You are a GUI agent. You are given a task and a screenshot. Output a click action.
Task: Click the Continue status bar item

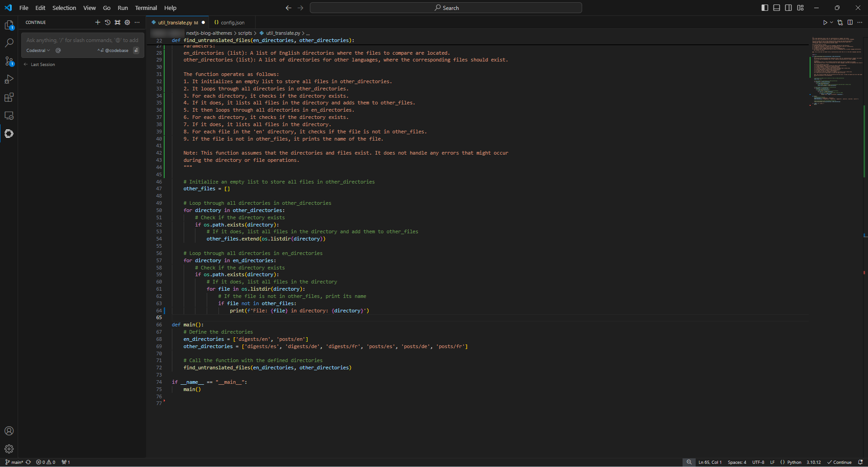click(x=840, y=462)
